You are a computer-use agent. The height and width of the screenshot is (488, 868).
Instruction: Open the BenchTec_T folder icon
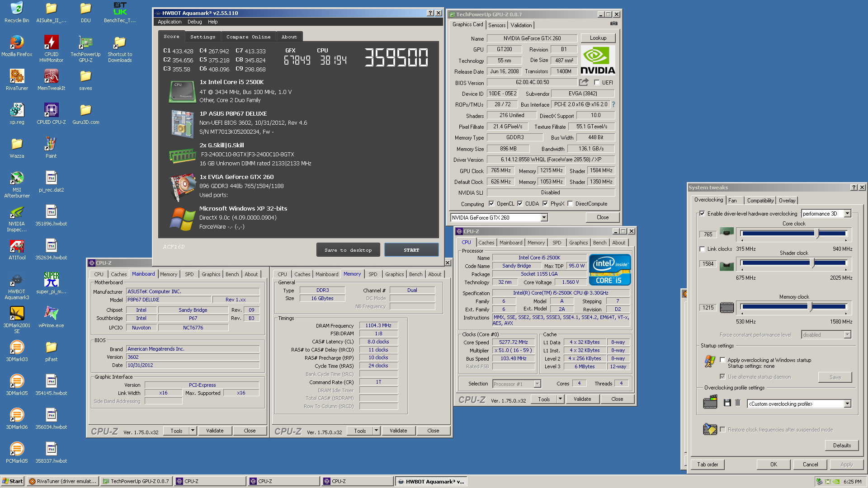pyautogui.click(x=120, y=12)
